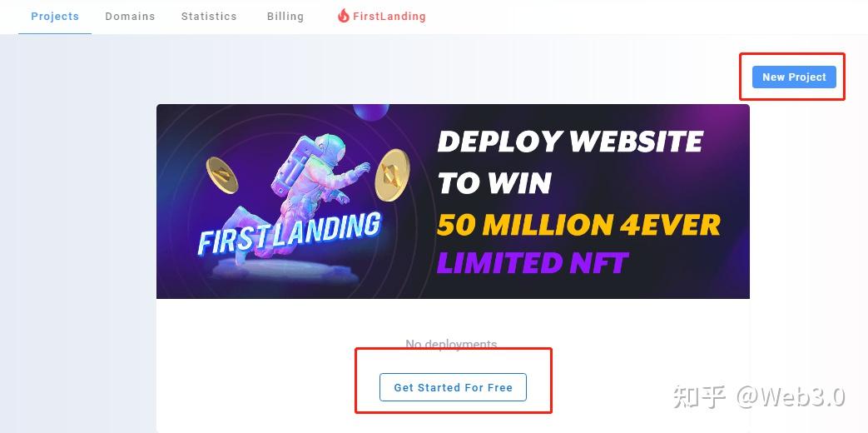Open the Billing tab
868x433 pixels.
[285, 17]
